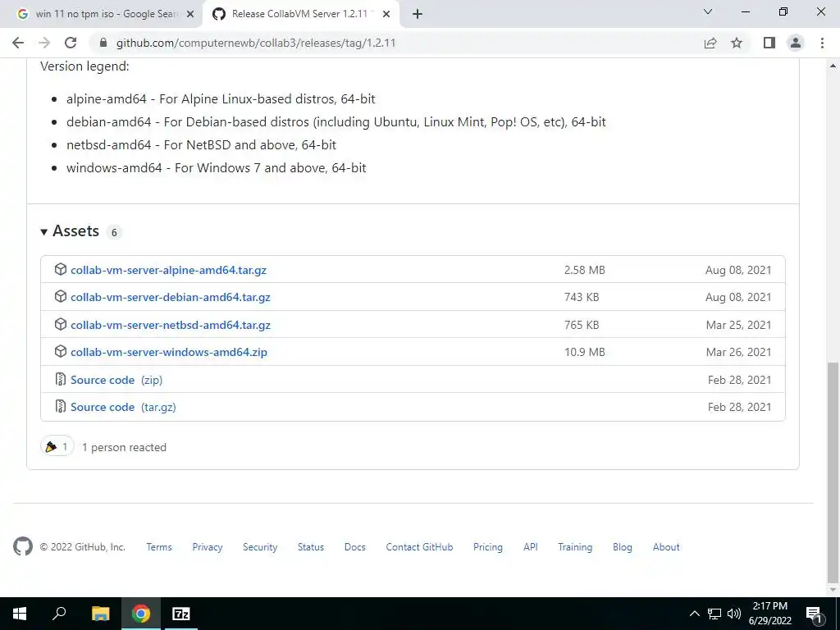Collapse the Assets section
The width and height of the screenshot is (840, 630).
coord(44,231)
